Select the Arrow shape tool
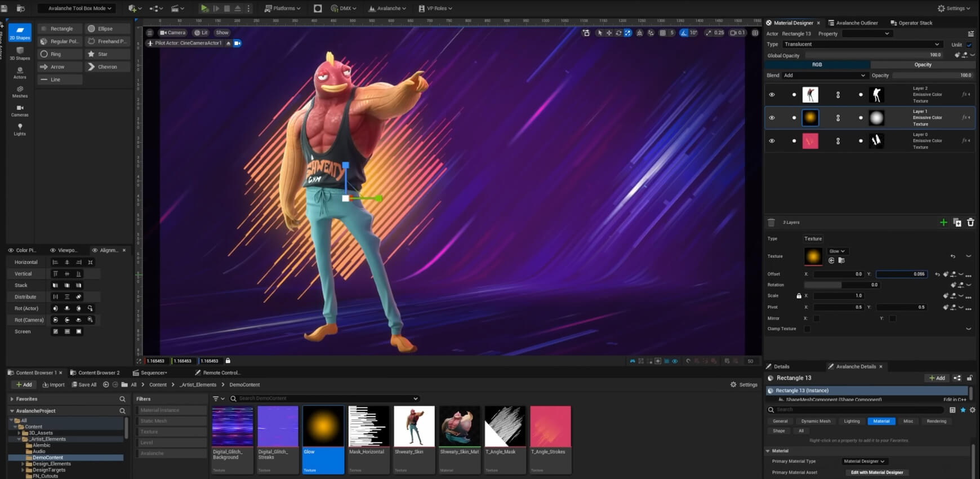The width and height of the screenshot is (980, 479). coord(60,67)
